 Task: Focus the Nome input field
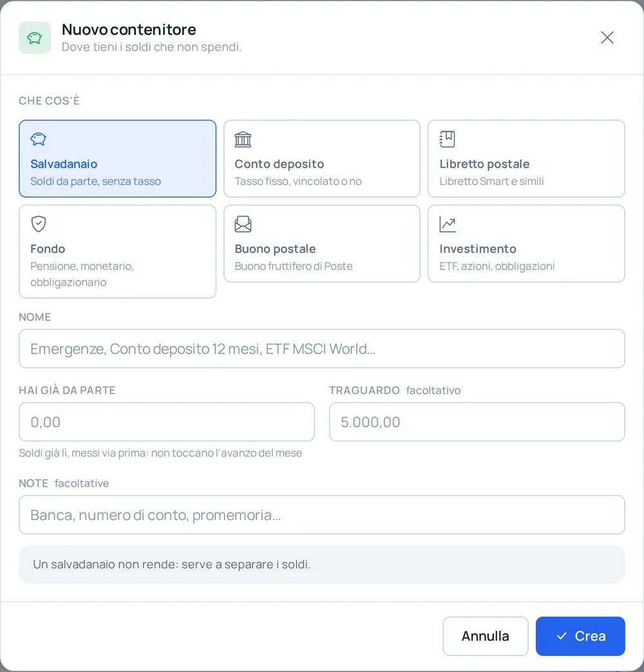tap(322, 348)
